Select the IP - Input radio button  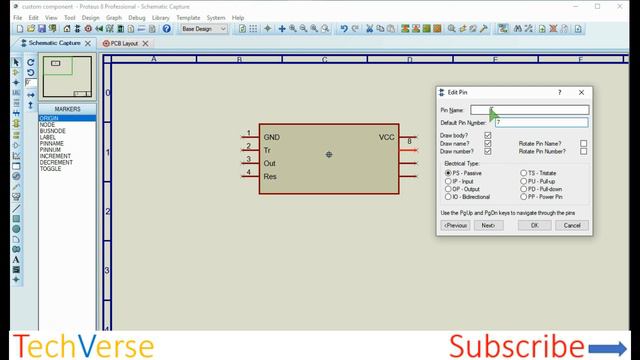click(448, 181)
